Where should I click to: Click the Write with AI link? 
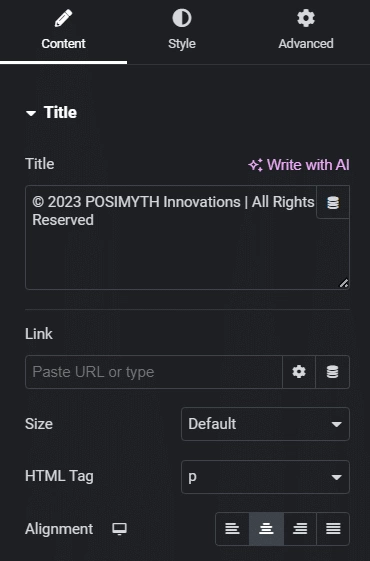click(299, 165)
